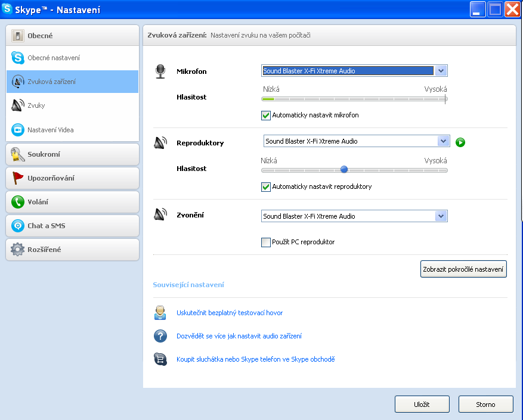Select Nastavení Videa in the sidebar

pyautogui.click(x=51, y=130)
